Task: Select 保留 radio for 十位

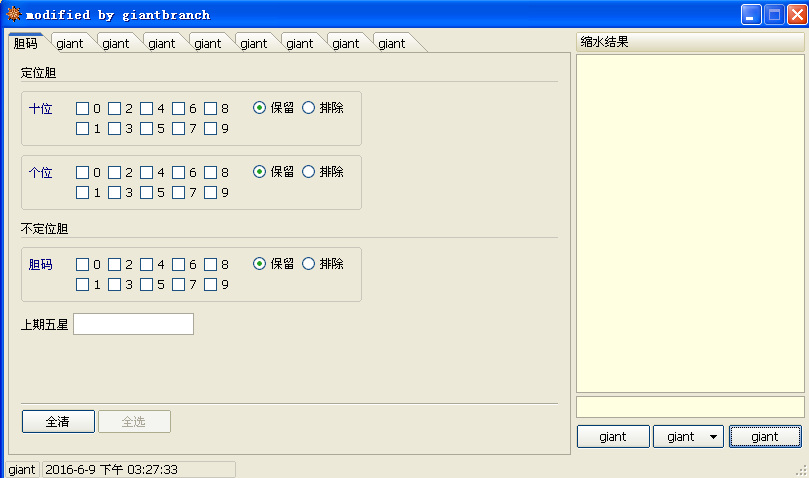Action: point(260,107)
